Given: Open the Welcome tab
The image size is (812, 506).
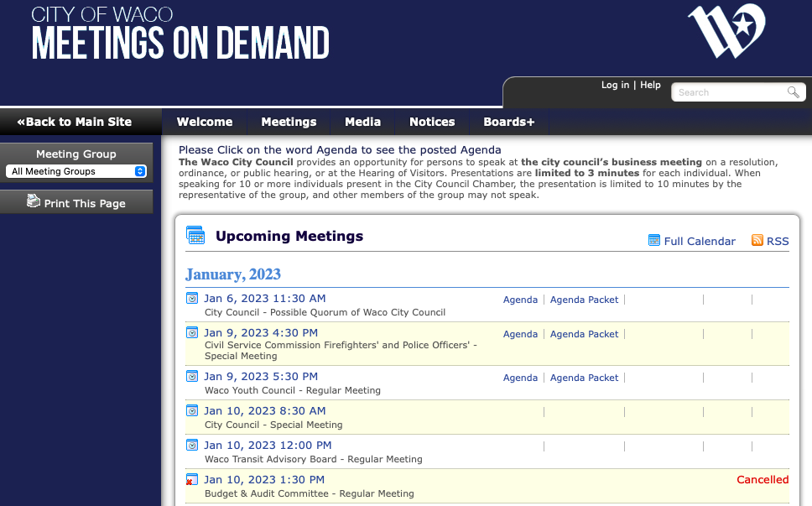Looking at the screenshot, I should tap(205, 122).
